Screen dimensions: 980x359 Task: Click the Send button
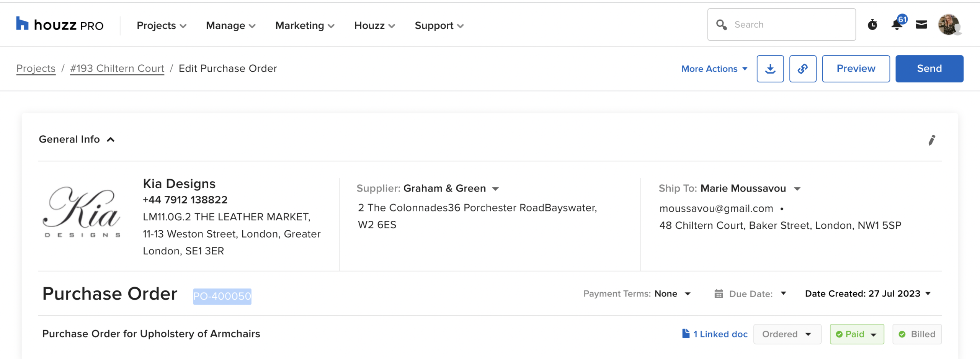tap(929, 69)
